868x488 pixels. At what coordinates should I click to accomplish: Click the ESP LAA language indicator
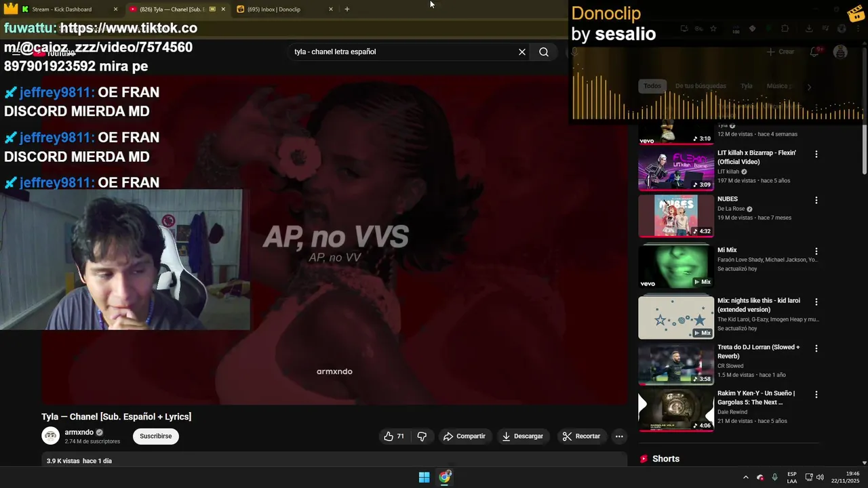tap(791, 477)
